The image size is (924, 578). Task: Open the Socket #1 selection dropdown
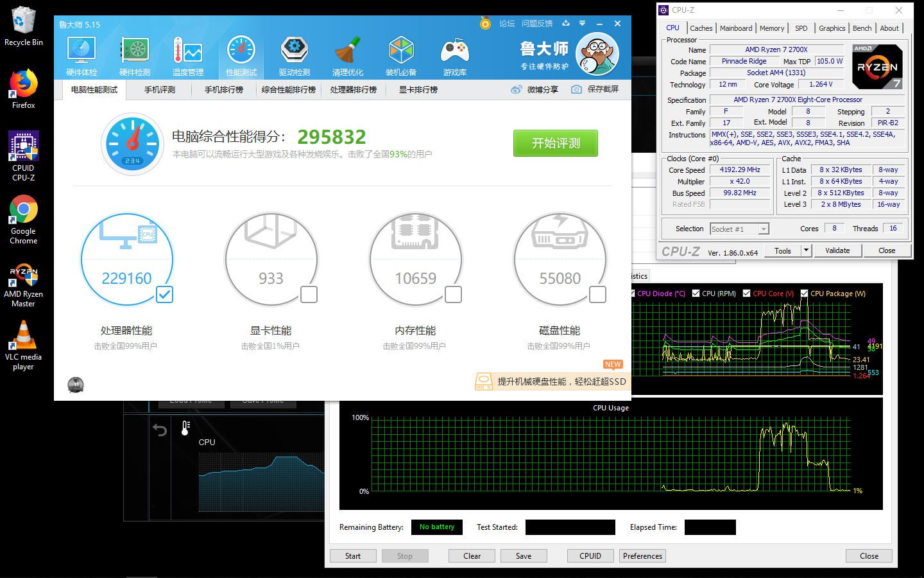(x=763, y=229)
